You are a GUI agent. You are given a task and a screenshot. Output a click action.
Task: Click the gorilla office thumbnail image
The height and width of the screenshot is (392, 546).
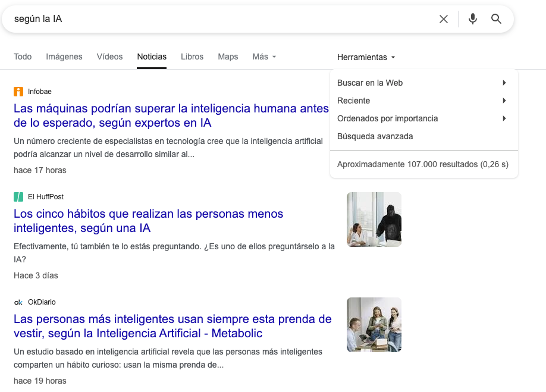pyautogui.click(x=374, y=219)
